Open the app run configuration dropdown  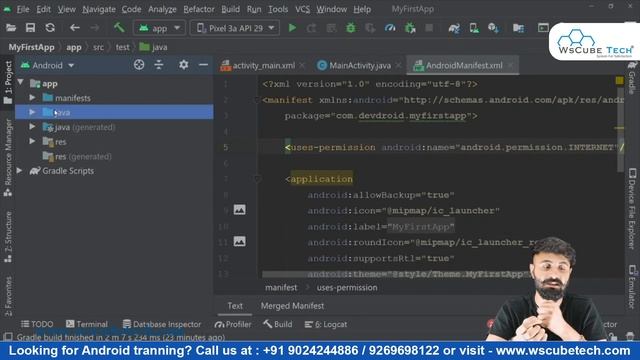pyautogui.click(x=159, y=28)
